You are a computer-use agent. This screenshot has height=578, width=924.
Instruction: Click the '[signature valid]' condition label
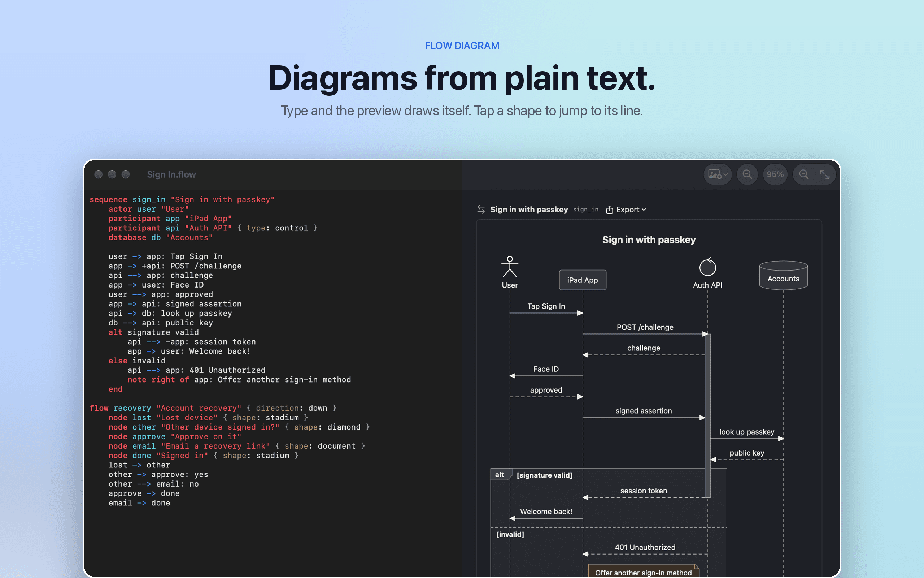[x=544, y=475]
